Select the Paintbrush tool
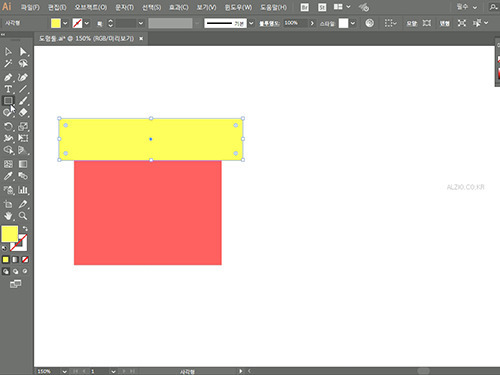This screenshot has height=375, width=500. (23, 100)
